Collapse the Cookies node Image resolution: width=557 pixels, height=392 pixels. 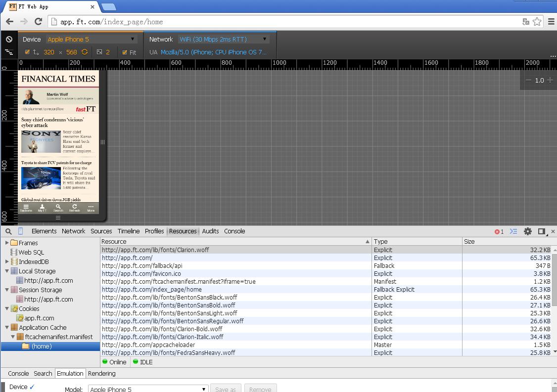coord(7,308)
